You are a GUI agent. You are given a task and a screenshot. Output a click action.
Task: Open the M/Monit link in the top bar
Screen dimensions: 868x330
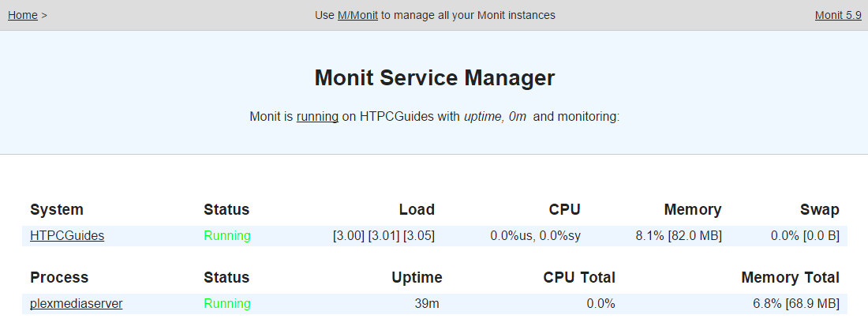click(357, 15)
